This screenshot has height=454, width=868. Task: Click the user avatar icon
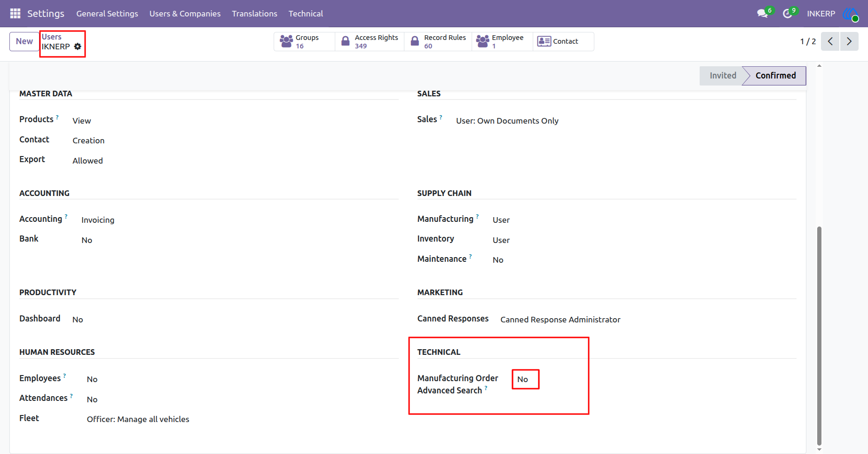[x=851, y=14]
